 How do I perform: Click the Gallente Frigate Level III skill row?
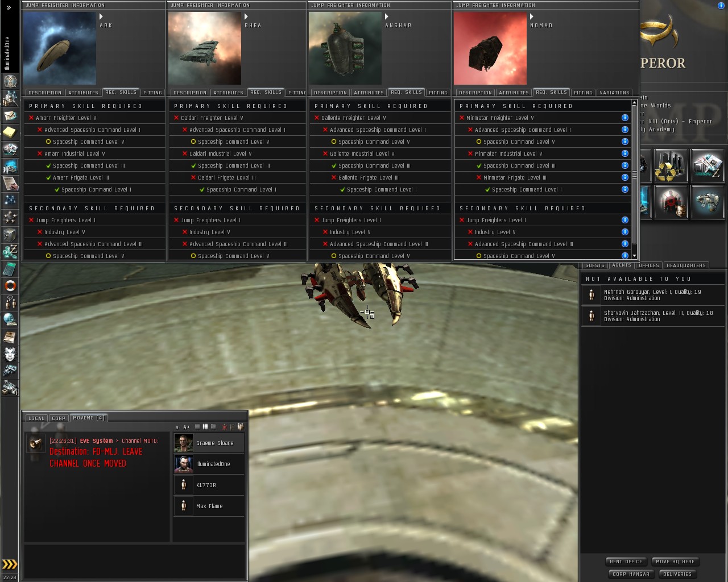click(x=379, y=177)
